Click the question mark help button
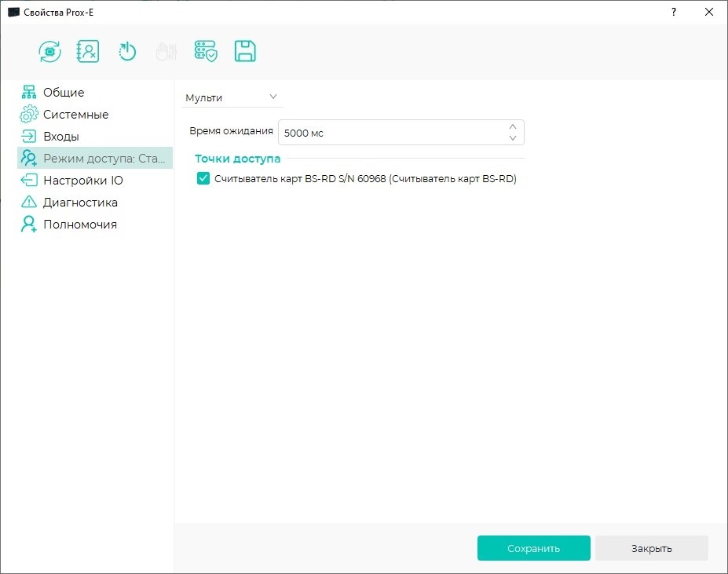The image size is (728, 574). pos(673,12)
